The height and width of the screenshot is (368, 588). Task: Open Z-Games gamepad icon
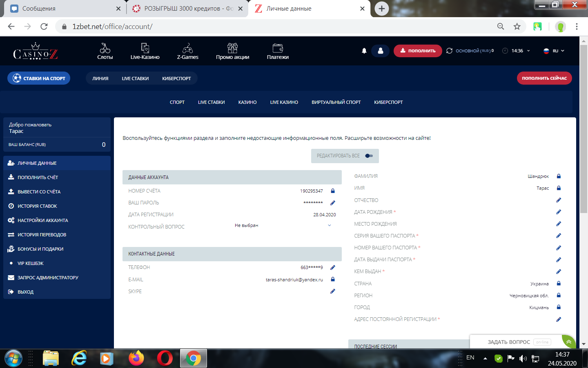(187, 48)
